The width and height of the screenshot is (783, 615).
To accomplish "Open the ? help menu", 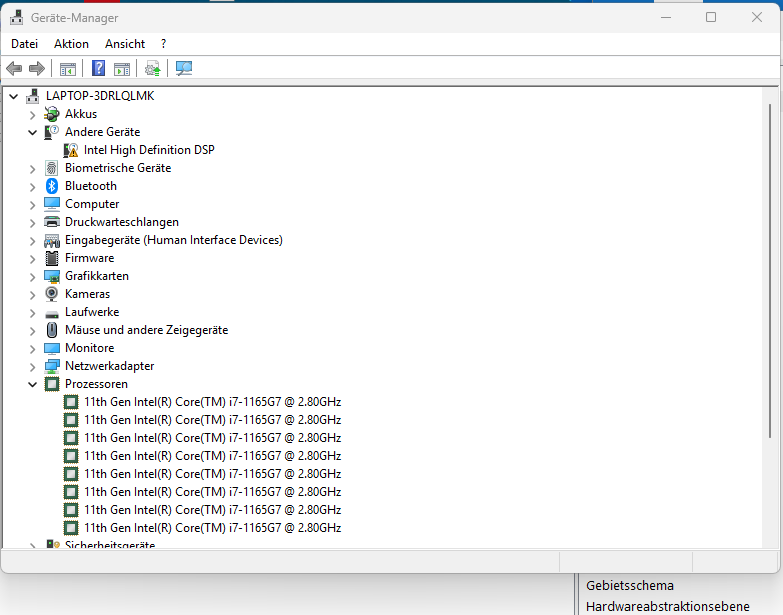I will click(x=163, y=44).
